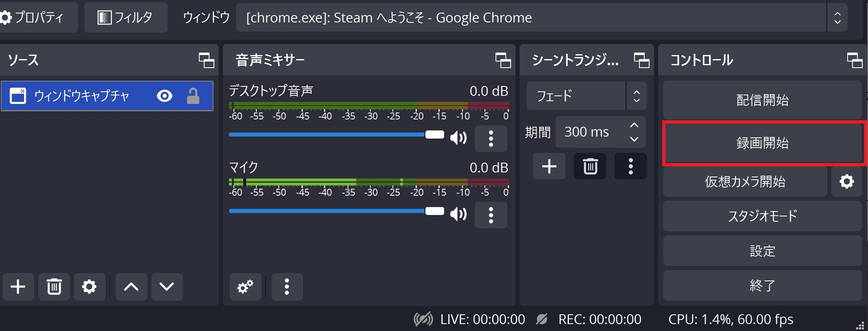Click 録画開始 to start recording
868x331 pixels.
pos(762,143)
